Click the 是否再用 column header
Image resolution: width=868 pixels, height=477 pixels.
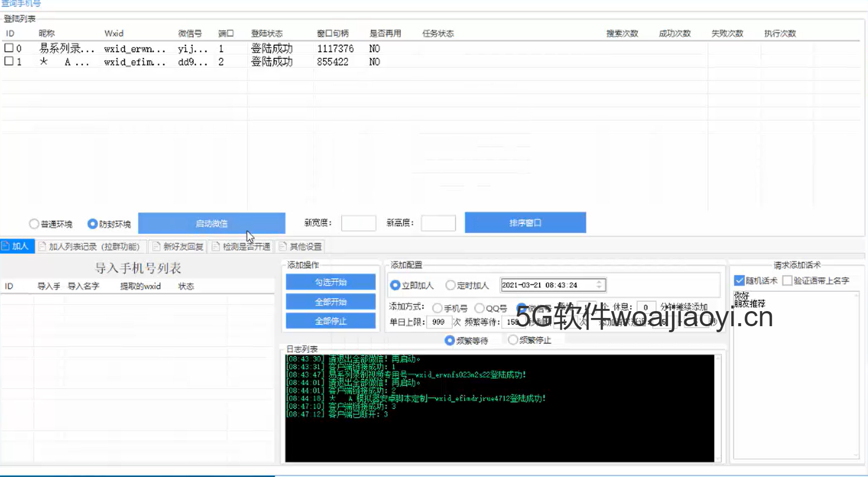tap(385, 33)
